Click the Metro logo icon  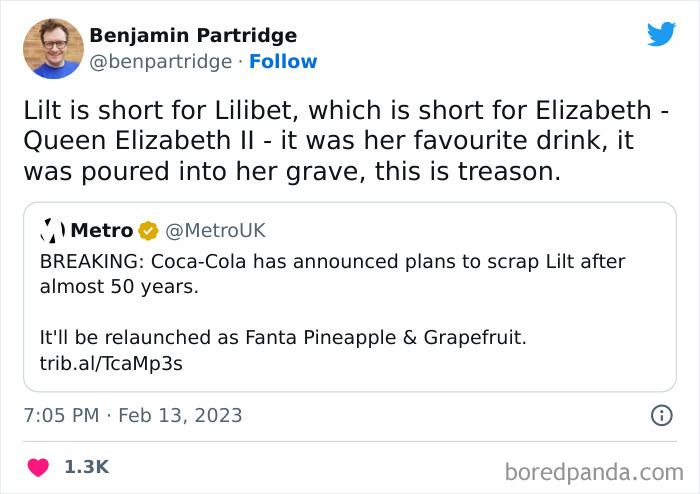[52, 231]
